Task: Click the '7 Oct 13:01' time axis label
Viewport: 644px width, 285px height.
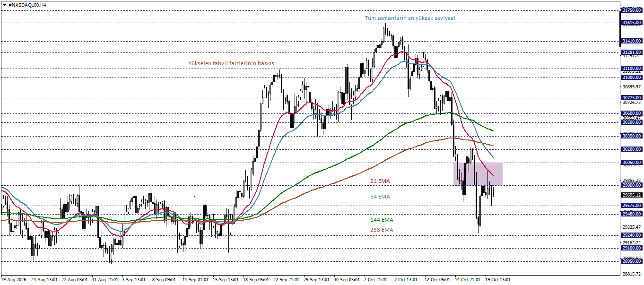Action: point(407,280)
